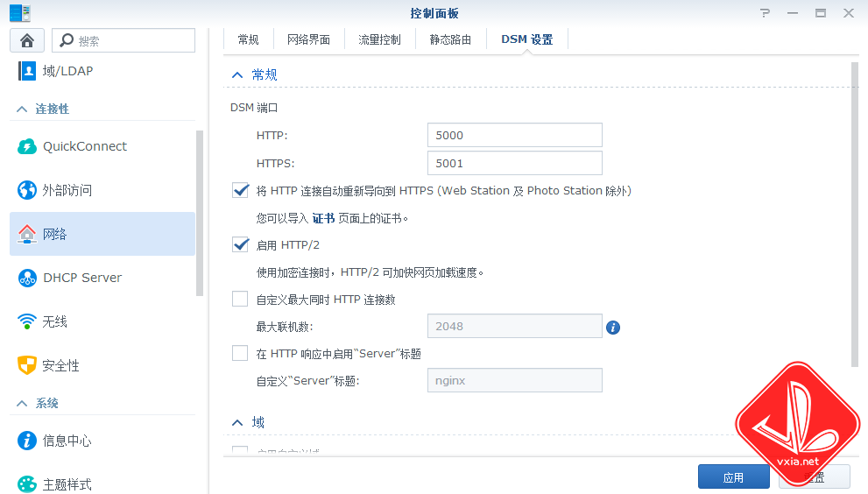Collapse the 域 section
868x494 pixels.
pyautogui.click(x=237, y=422)
